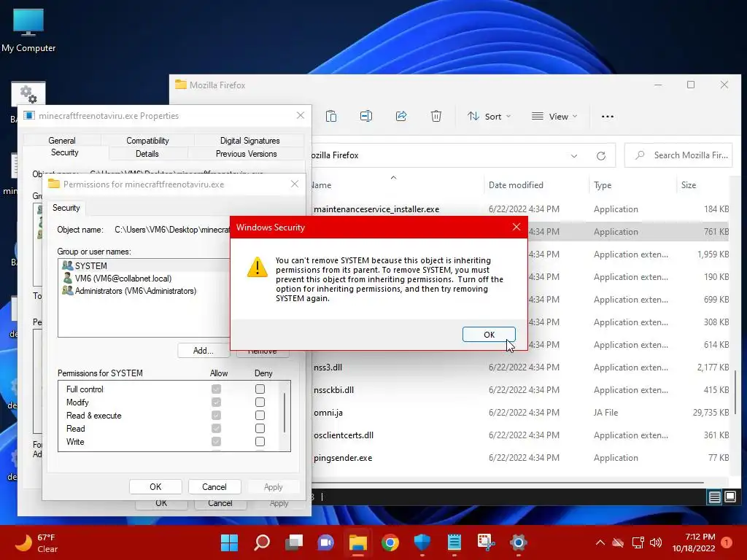The image size is (747, 560).
Task: Open the Details tab in Properties
Action: coord(147,154)
